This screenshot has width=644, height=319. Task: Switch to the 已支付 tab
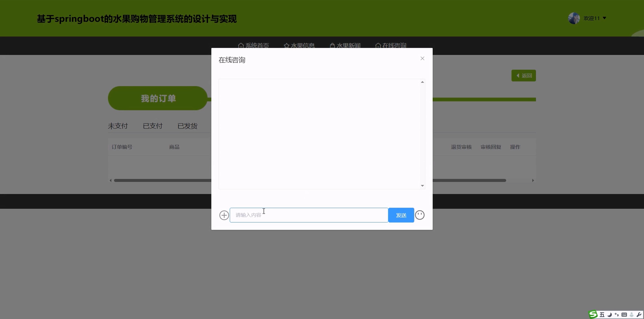coord(152,126)
